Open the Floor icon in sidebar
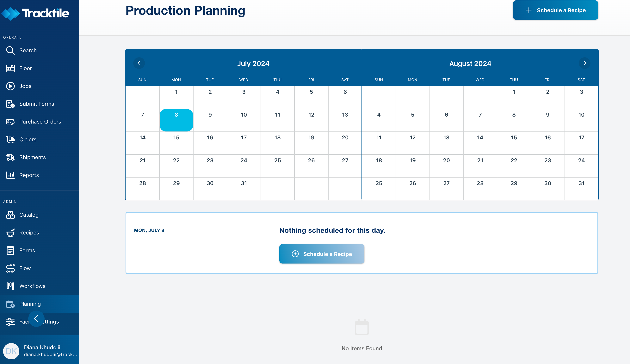Image resolution: width=630 pixels, height=364 pixels. pos(10,68)
